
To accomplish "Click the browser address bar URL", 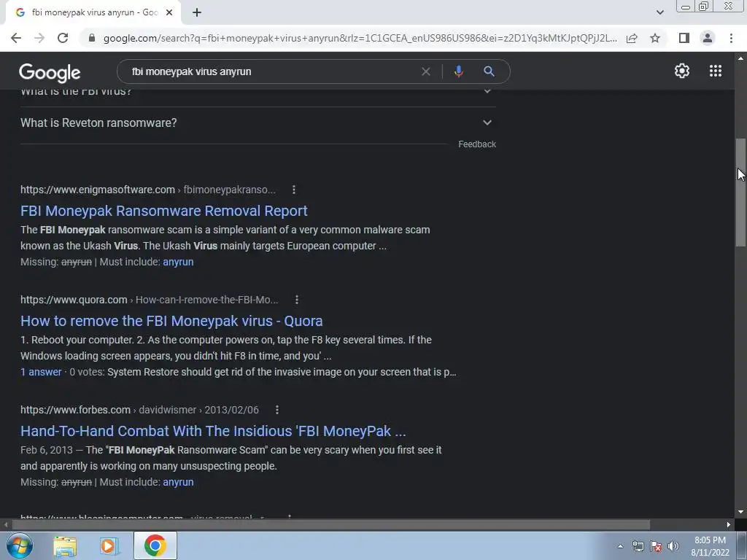I will [x=360, y=38].
